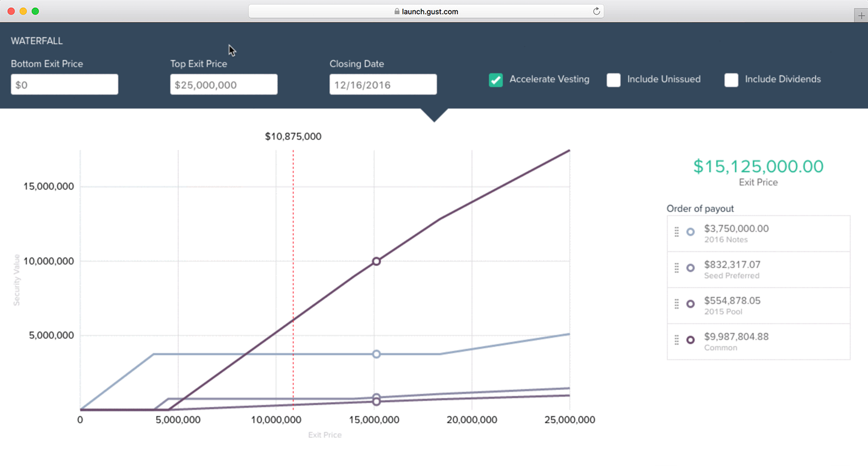Disable the Accelerate Vesting checkbox

pyautogui.click(x=495, y=80)
